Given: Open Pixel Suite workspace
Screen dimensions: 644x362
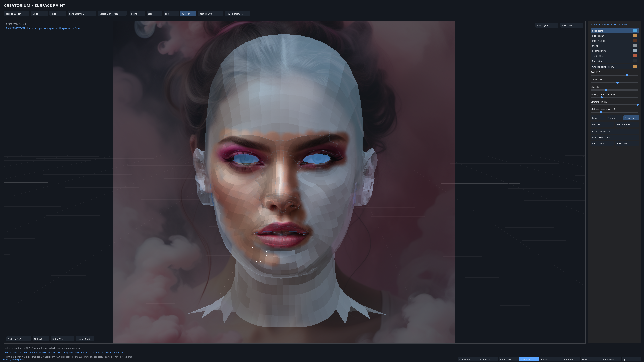Looking at the screenshot, I should tap(488, 359).
